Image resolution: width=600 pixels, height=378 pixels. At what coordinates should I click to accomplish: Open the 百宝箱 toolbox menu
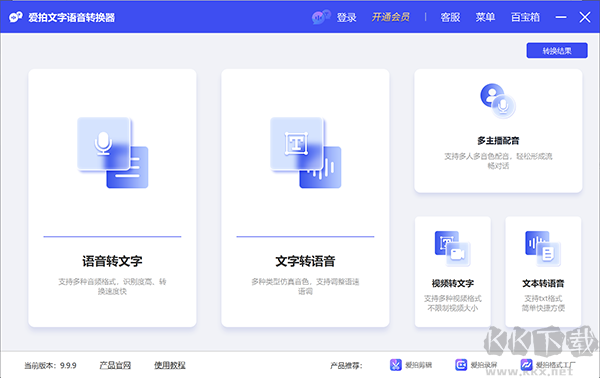525,17
